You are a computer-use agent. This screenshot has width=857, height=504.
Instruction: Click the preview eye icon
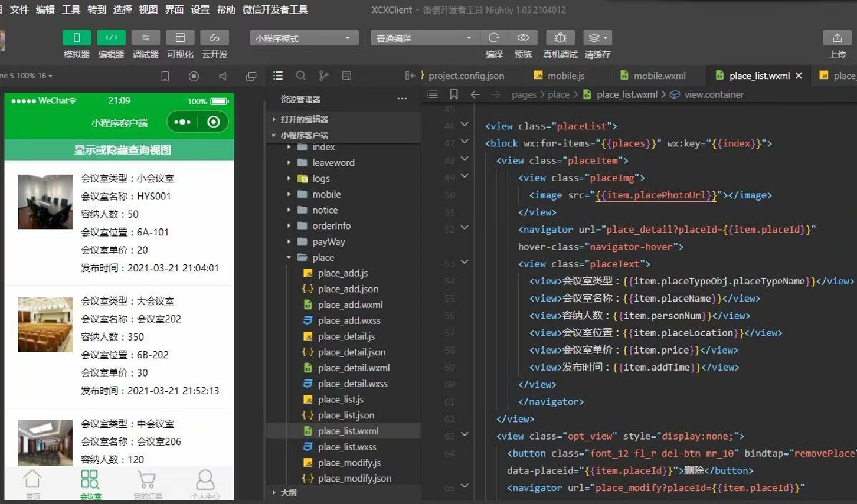(x=523, y=38)
